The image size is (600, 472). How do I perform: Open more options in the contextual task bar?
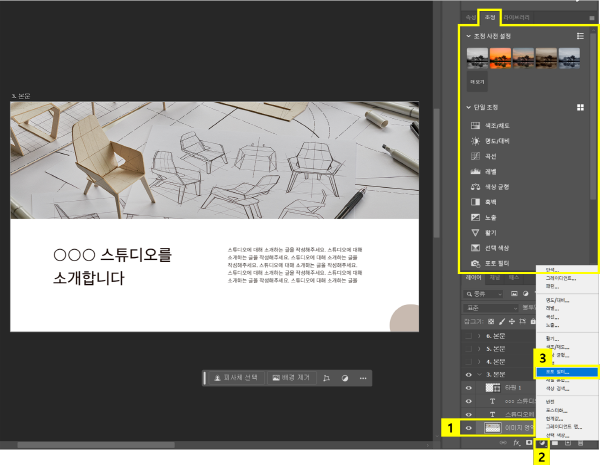pos(363,378)
